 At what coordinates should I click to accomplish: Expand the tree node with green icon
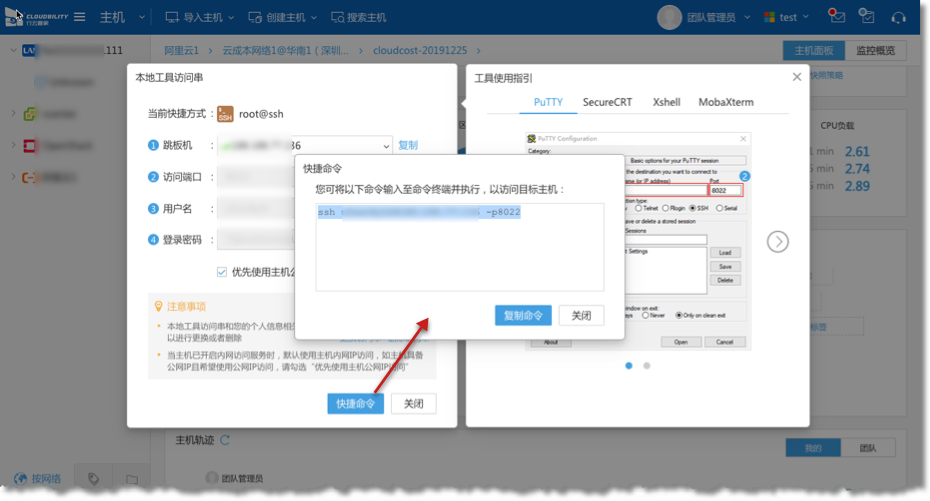[13, 113]
